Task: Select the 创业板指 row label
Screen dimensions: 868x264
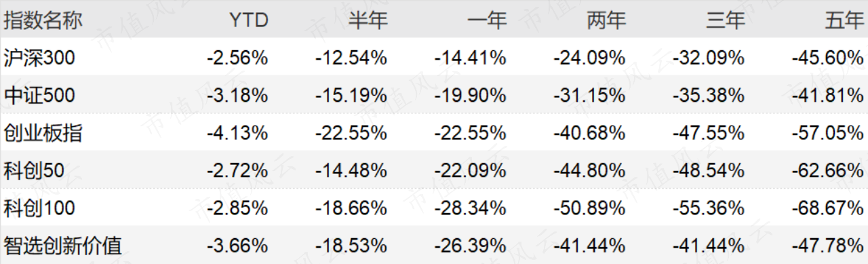Action: 43,133
